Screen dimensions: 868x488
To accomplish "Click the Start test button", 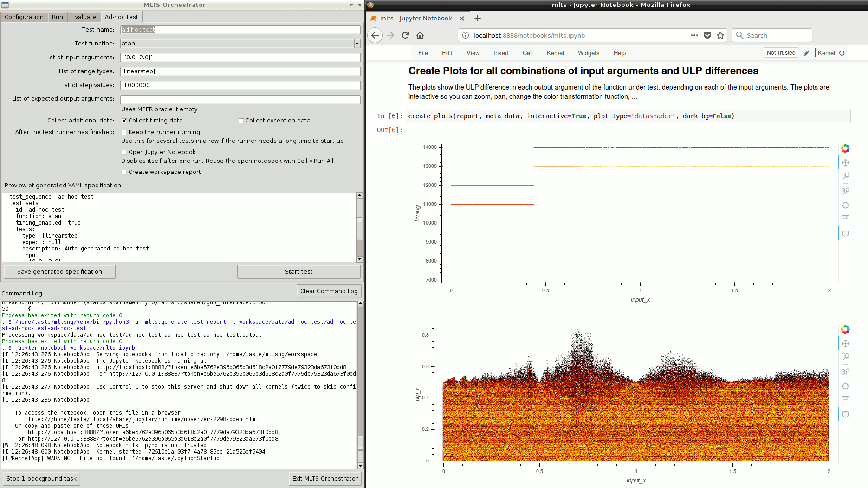I will (x=299, y=272).
